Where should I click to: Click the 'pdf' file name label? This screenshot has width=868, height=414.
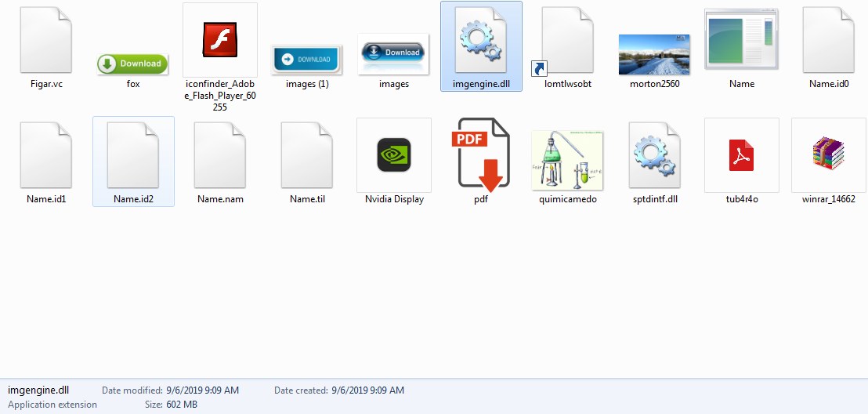(481, 199)
